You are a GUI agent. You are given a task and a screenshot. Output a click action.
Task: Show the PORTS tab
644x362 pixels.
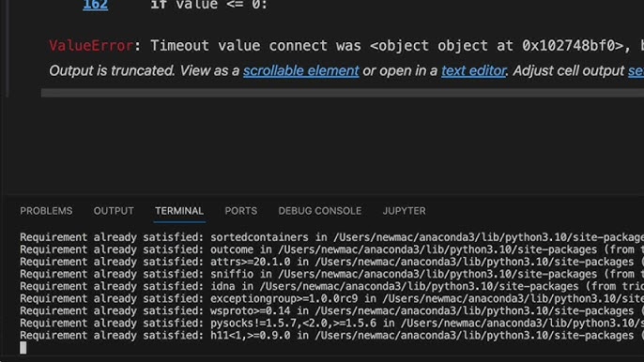(241, 211)
